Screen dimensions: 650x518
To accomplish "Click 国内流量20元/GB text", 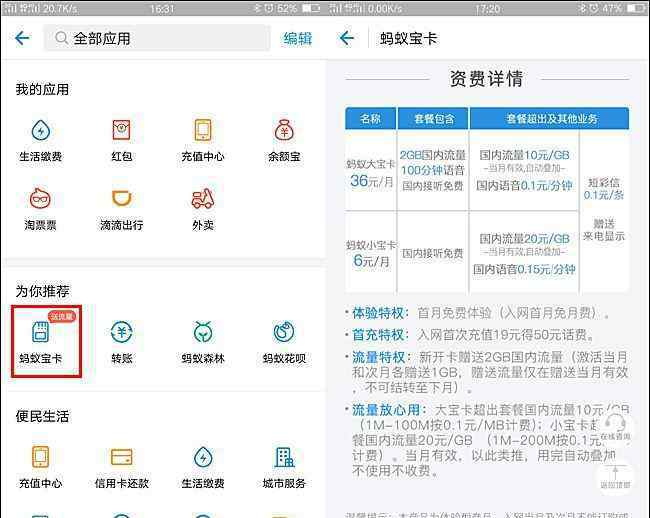I will [524, 239].
